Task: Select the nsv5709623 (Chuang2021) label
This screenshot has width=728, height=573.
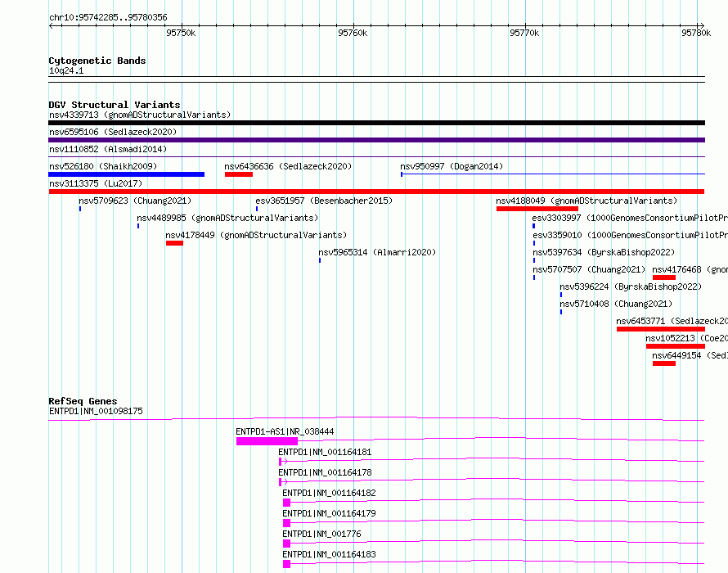Action: pos(135,201)
